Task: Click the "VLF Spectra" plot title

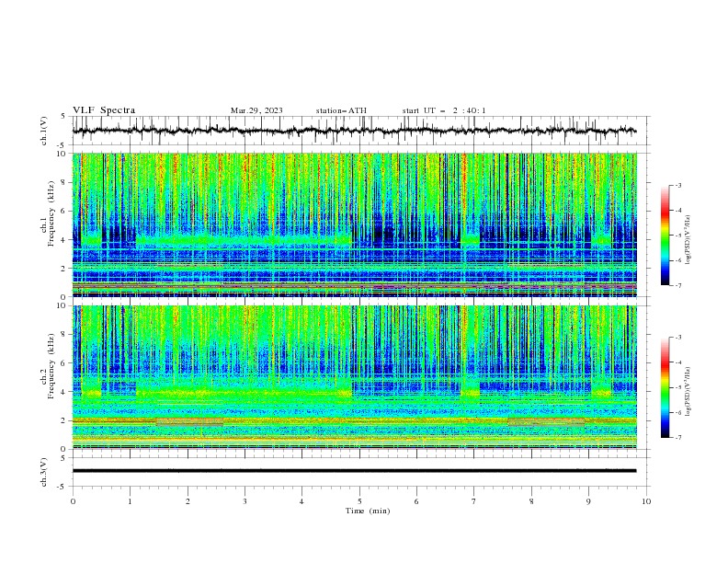Action: (x=104, y=110)
